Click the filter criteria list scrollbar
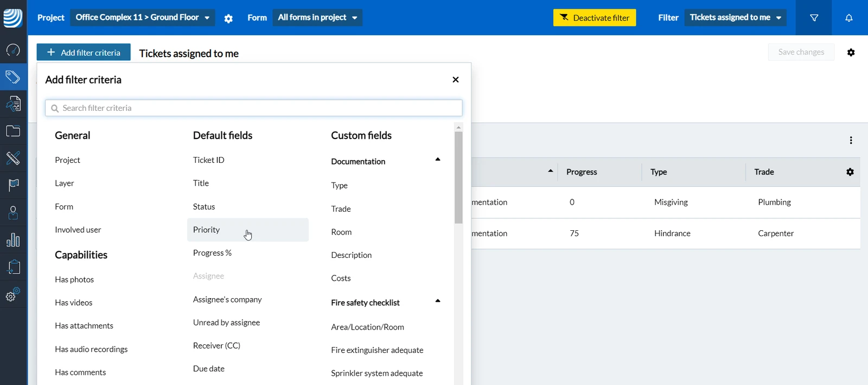Viewport: 868px width, 385px height. point(458,177)
